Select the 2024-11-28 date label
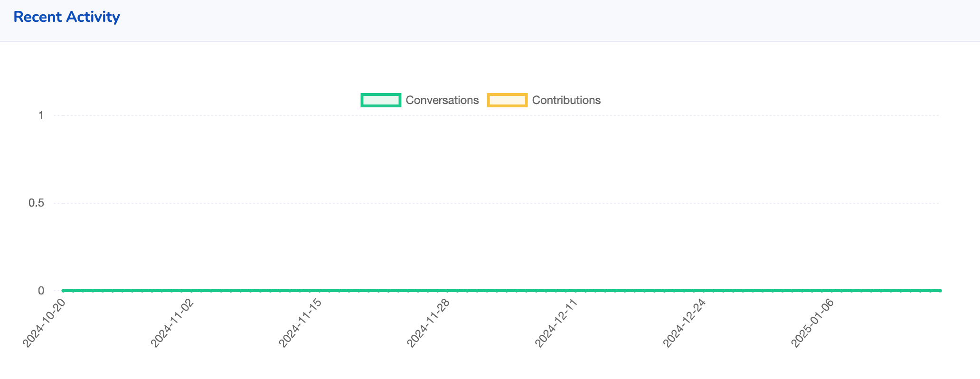Image resolution: width=980 pixels, height=379 pixels. point(428,323)
